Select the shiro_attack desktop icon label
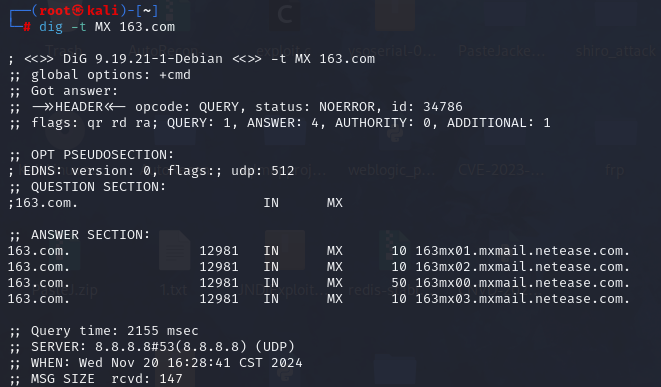Screen dimensions: 661x387 click(615, 51)
